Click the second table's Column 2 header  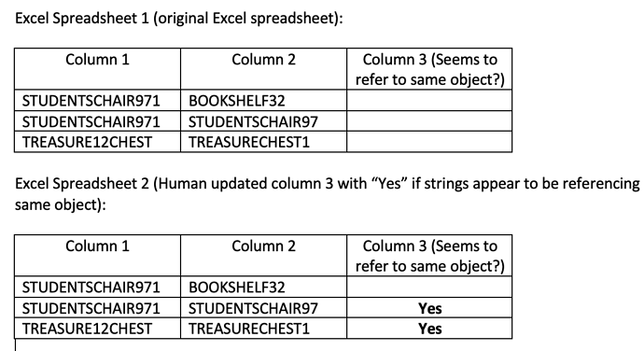263,255
